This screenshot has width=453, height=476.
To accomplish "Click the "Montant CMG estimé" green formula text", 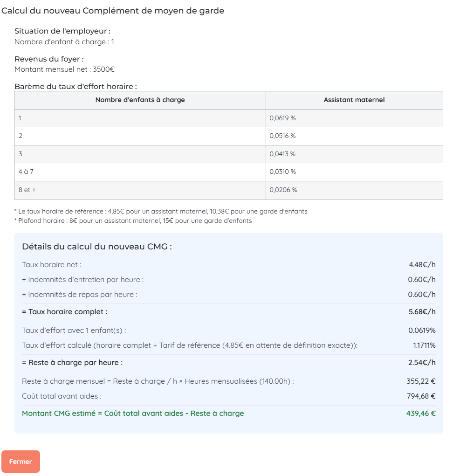I will point(133,413).
